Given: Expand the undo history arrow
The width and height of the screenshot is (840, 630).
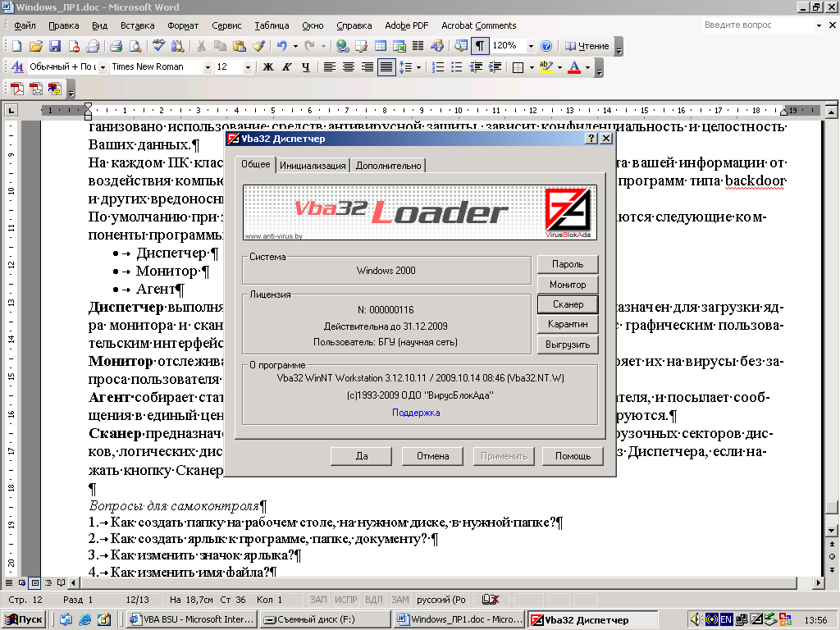Looking at the screenshot, I should (295, 46).
